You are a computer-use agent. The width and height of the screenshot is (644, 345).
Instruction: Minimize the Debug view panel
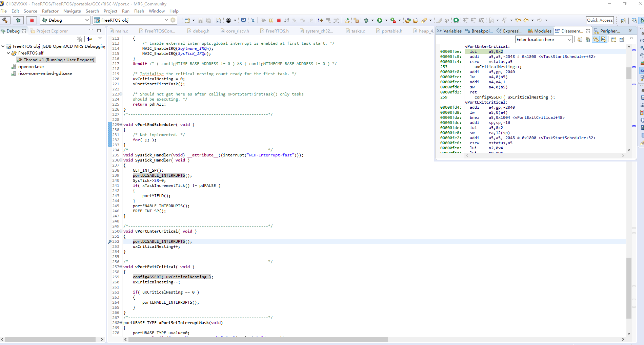click(x=91, y=30)
